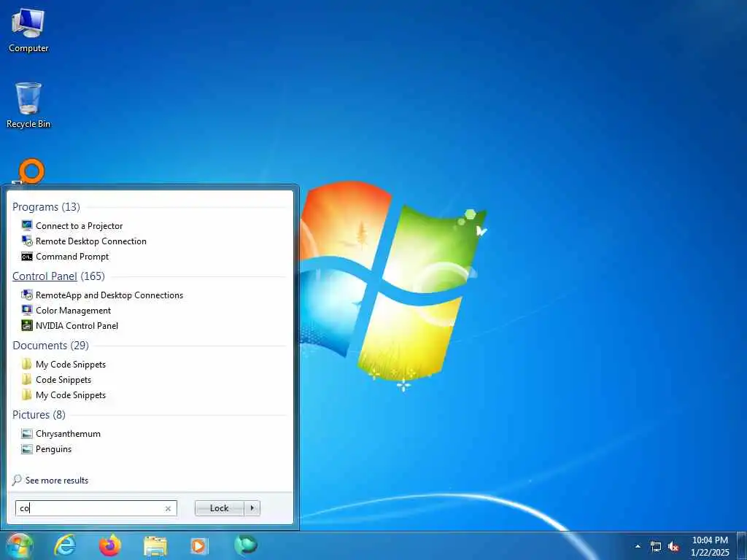Click the Lock button

point(220,508)
